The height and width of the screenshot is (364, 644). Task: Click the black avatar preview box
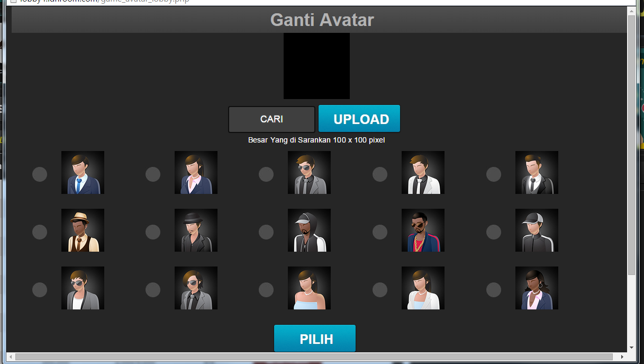[316, 66]
